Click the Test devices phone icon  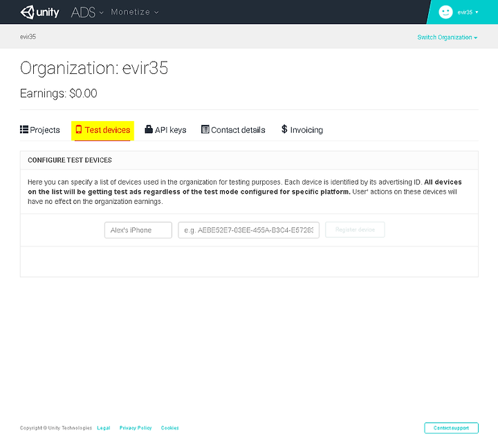click(x=79, y=129)
